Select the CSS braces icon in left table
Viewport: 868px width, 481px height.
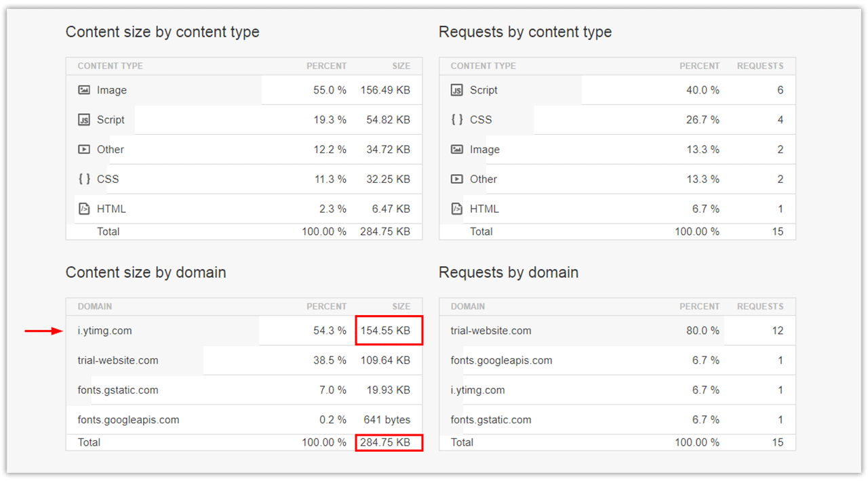pyautogui.click(x=84, y=179)
